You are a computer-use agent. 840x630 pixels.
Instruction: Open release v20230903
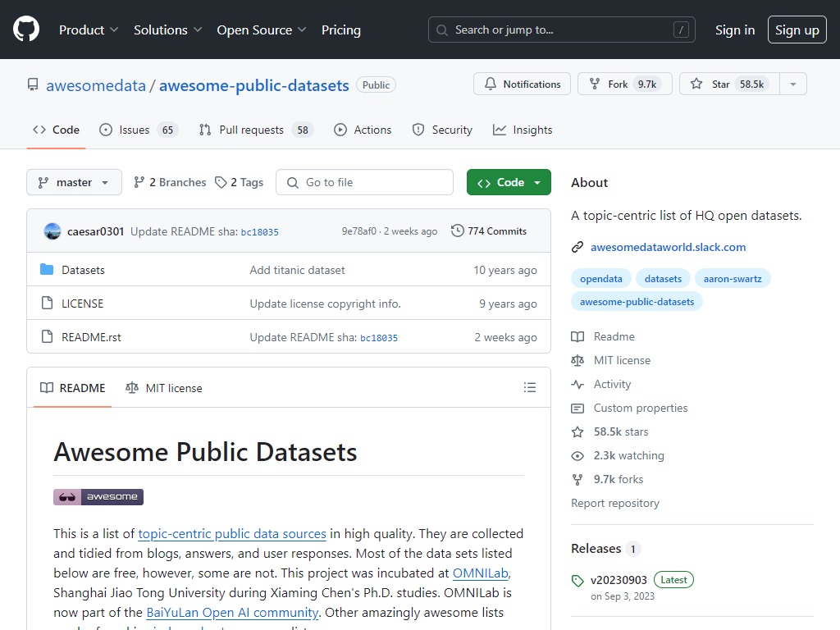(619, 580)
